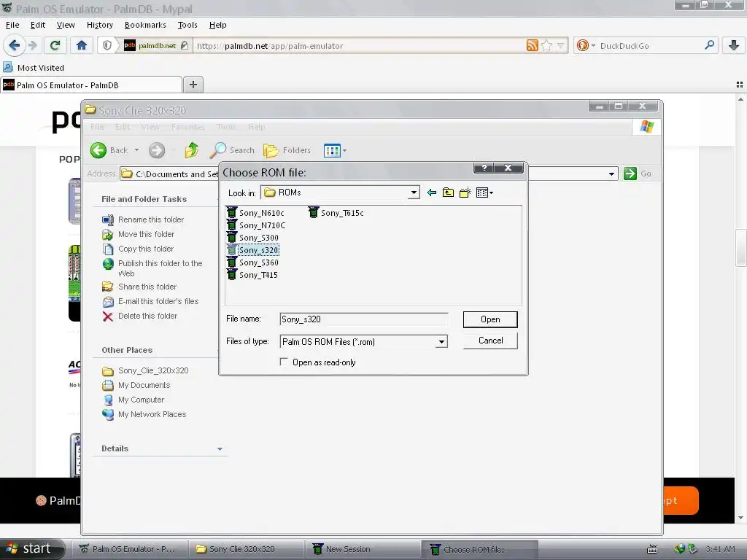Open browser Help menu
Viewport: 747px width, 560px height.
(x=217, y=25)
